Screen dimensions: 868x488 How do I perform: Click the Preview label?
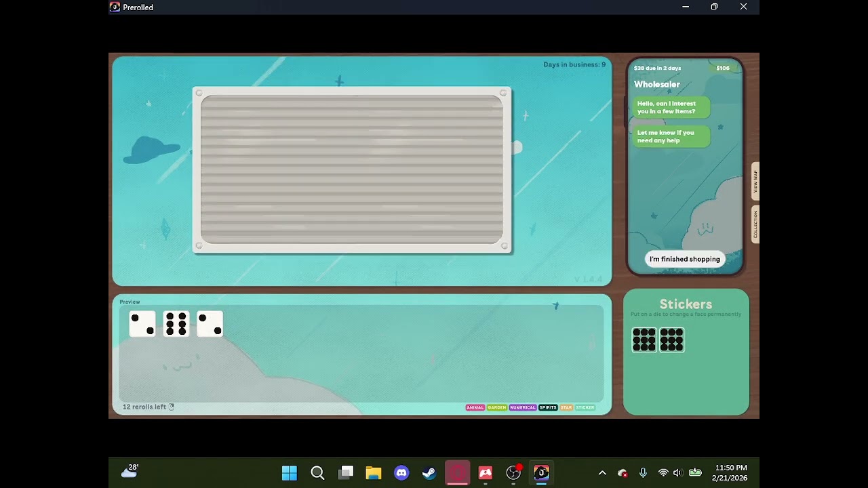pos(130,302)
